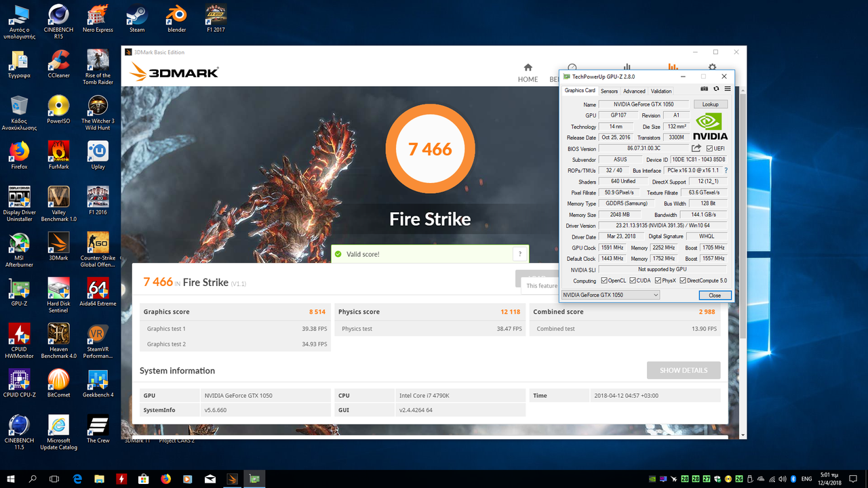Open the CINEBENCH R15 desktop shortcut
The image size is (868, 488).
coord(58,22)
